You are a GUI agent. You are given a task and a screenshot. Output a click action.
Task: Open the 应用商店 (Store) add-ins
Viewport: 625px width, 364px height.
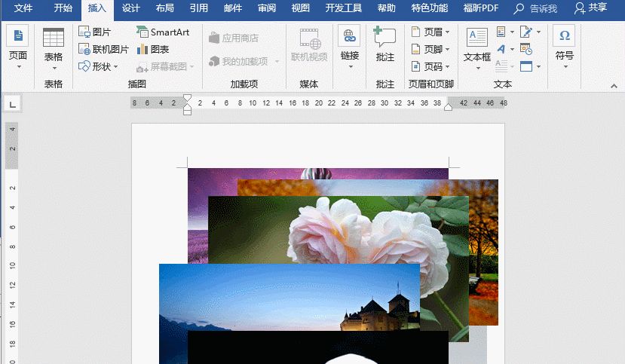coord(234,38)
